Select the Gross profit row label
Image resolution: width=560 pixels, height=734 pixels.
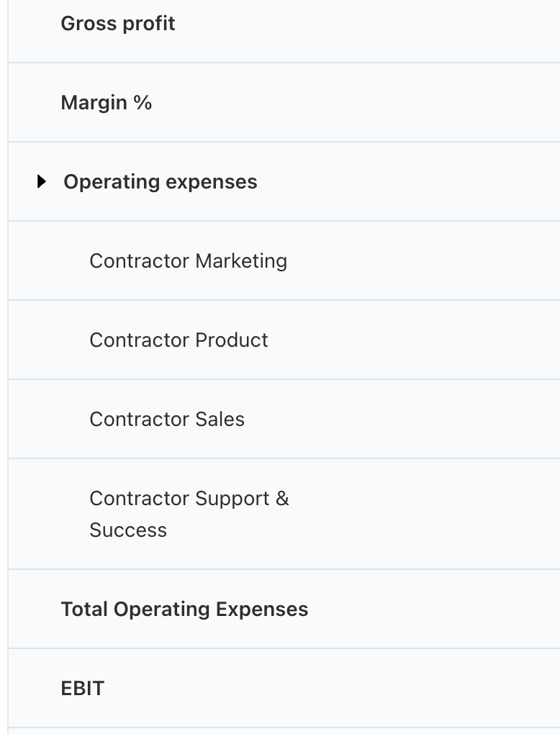[118, 24]
